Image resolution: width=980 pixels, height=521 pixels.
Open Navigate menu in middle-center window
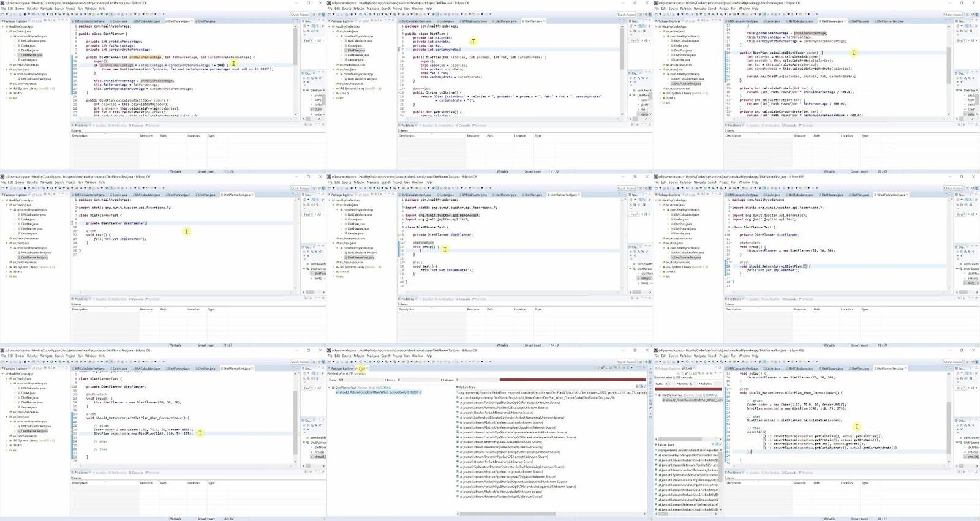373,182
